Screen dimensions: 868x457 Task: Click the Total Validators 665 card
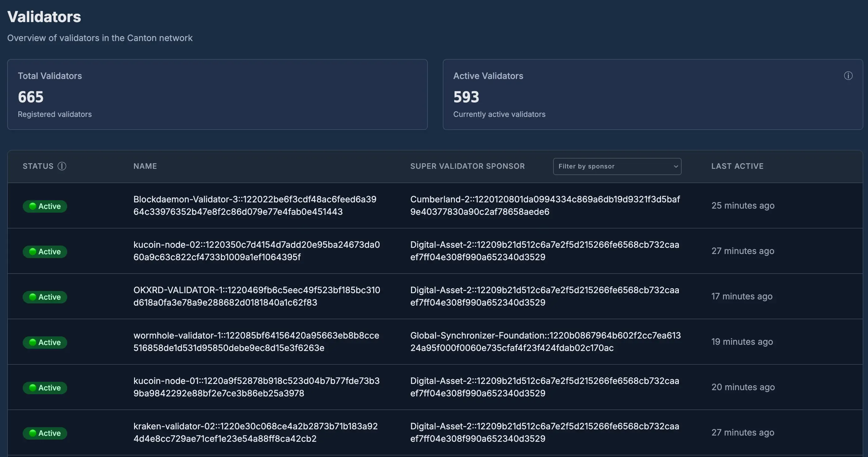pyautogui.click(x=217, y=95)
